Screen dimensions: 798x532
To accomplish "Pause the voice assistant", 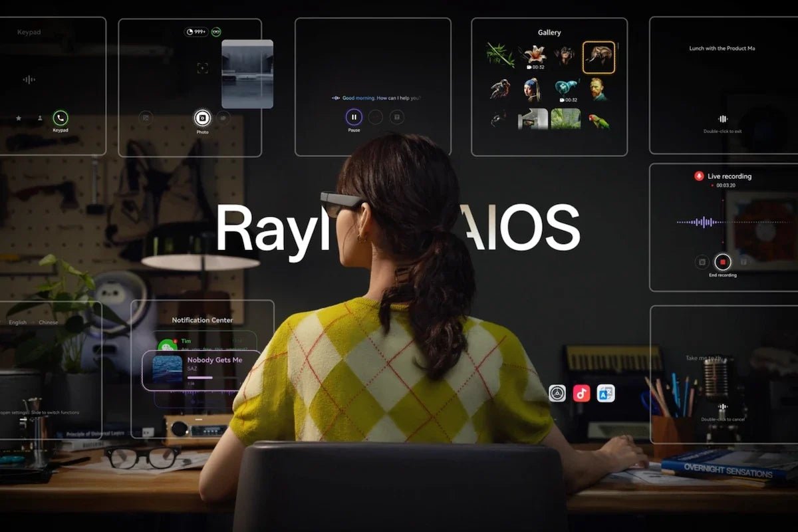I will tap(354, 117).
